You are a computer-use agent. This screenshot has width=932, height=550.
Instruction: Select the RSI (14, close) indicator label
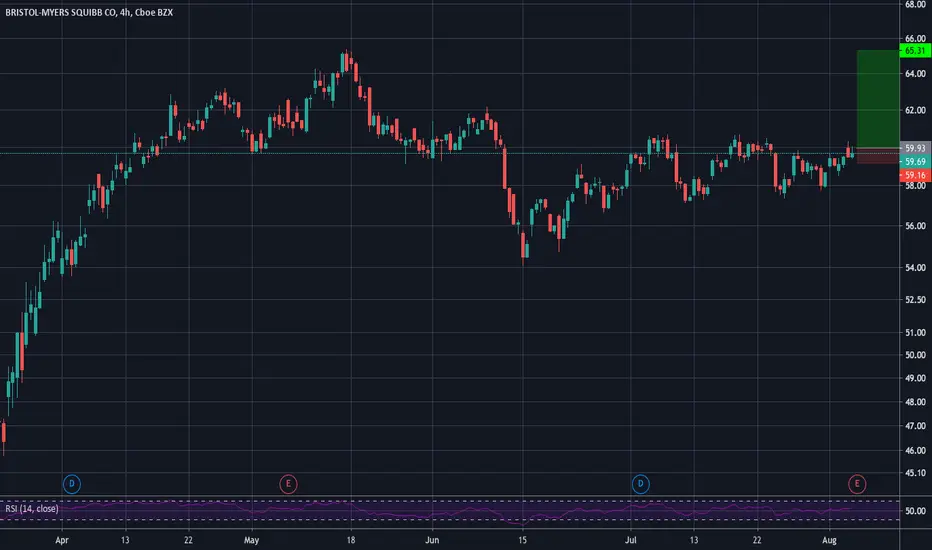point(32,509)
